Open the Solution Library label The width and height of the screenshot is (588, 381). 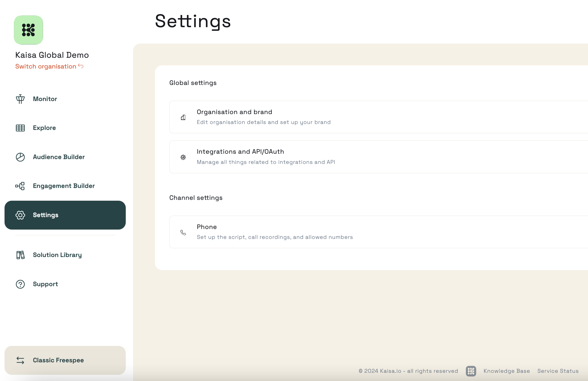coord(57,255)
